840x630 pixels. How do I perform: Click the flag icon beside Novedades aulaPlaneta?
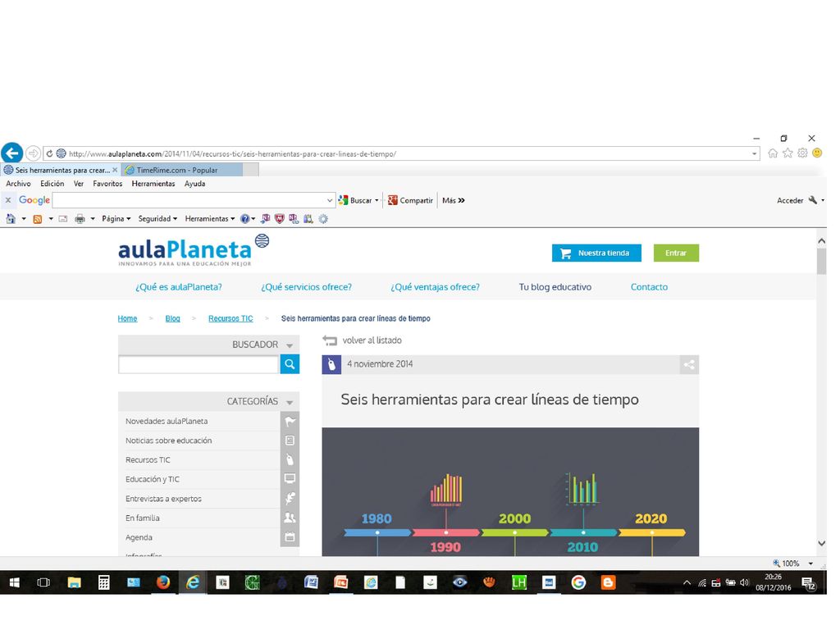pyautogui.click(x=290, y=421)
